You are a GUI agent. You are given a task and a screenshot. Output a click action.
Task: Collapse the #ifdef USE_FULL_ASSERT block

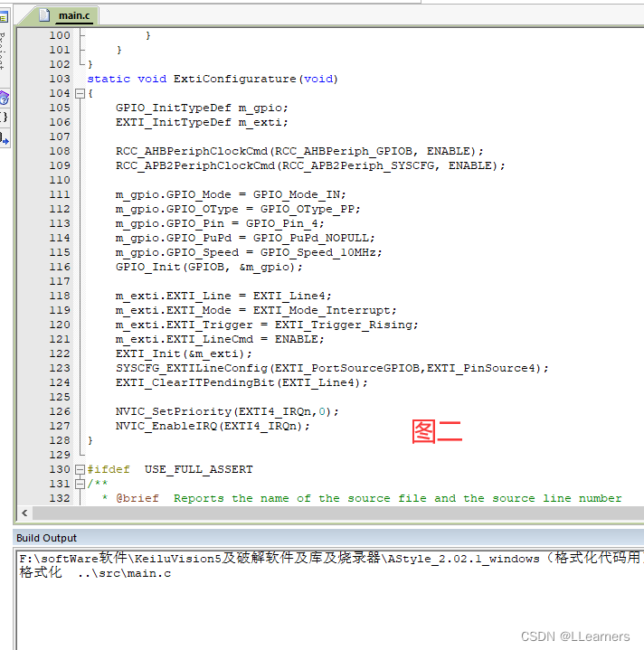click(80, 469)
